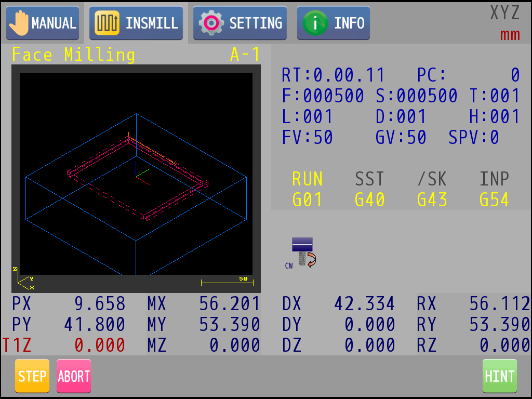The height and width of the screenshot is (399, 532).
Task: Toggle the INP indicator
Action: (494, 179)
